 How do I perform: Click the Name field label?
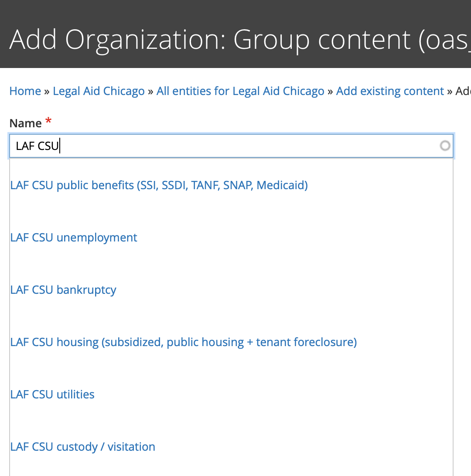pyautogui.click(x=25, y=123)
